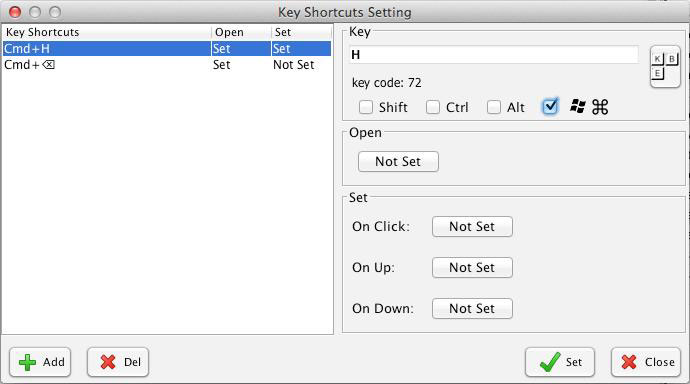Click the Windows logo icon
690x384 pixels.
[577, 106]
